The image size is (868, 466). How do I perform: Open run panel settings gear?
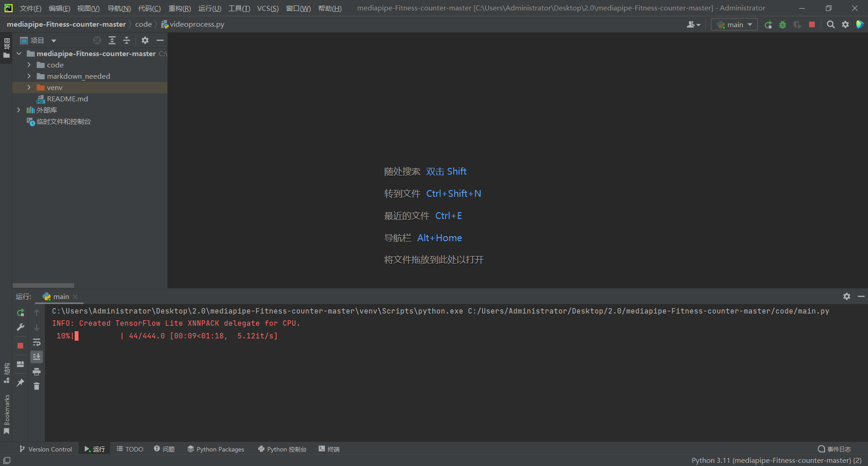847,296
